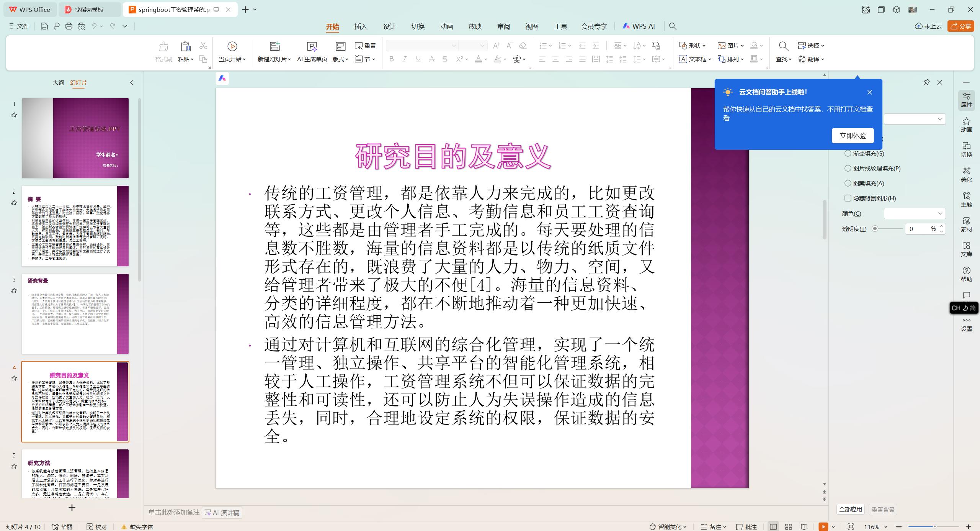Open the 查找 (Find) tool

(782, 46)
